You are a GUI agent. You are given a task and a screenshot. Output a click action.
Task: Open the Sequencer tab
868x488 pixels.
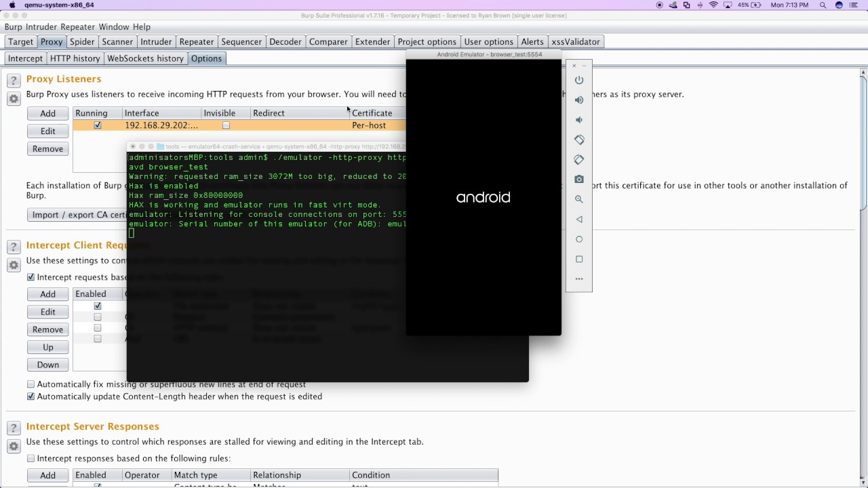(241, 42)
